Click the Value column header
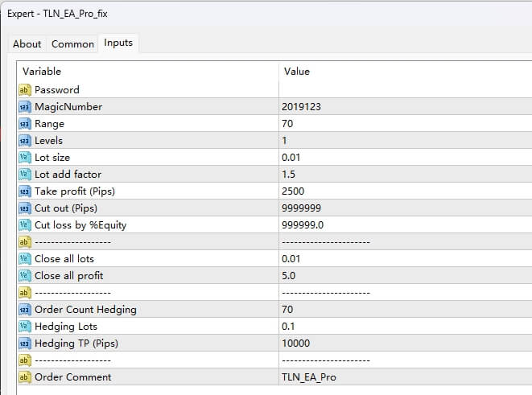This screenshot has height=395, width=532. pos(402,72)
